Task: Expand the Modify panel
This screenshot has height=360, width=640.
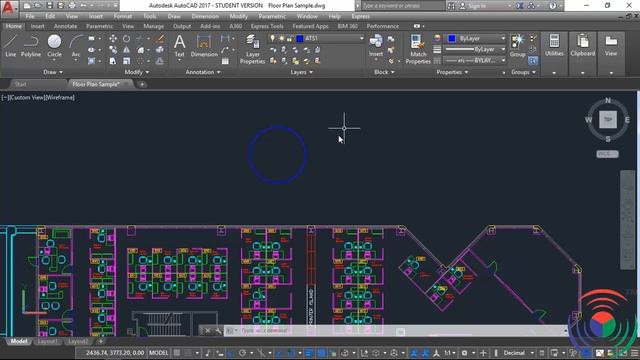Action: pos(137,72)
